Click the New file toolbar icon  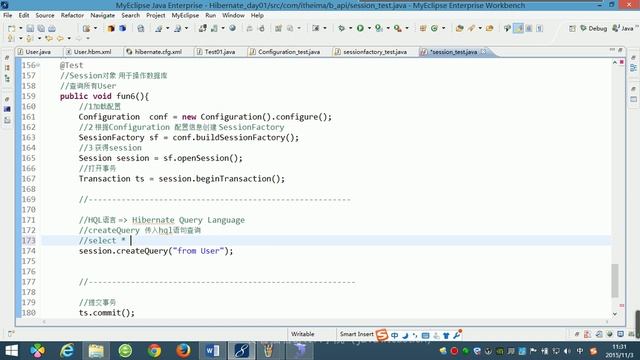pyautogui.click(x=11, y=29)
